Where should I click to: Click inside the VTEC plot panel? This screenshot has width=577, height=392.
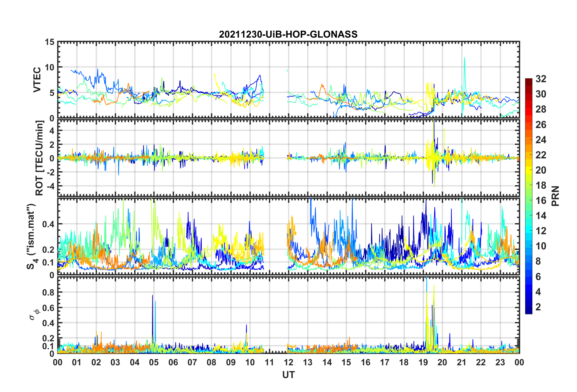point(288,80)
